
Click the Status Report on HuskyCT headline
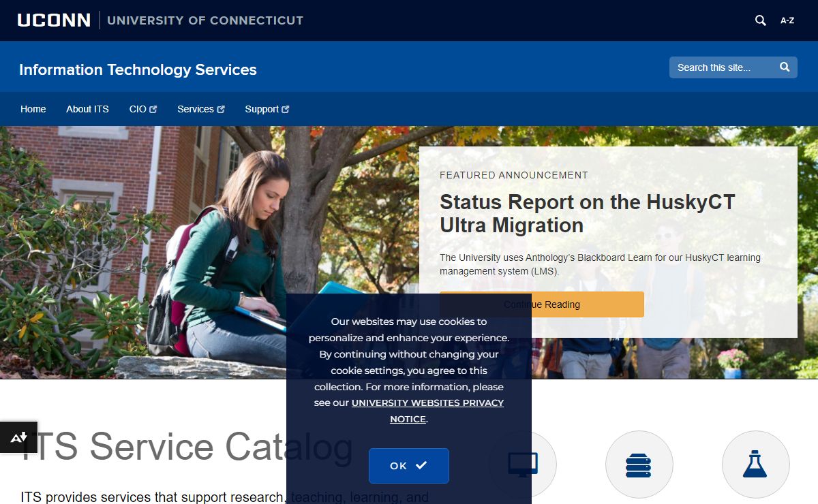[588, 214]
